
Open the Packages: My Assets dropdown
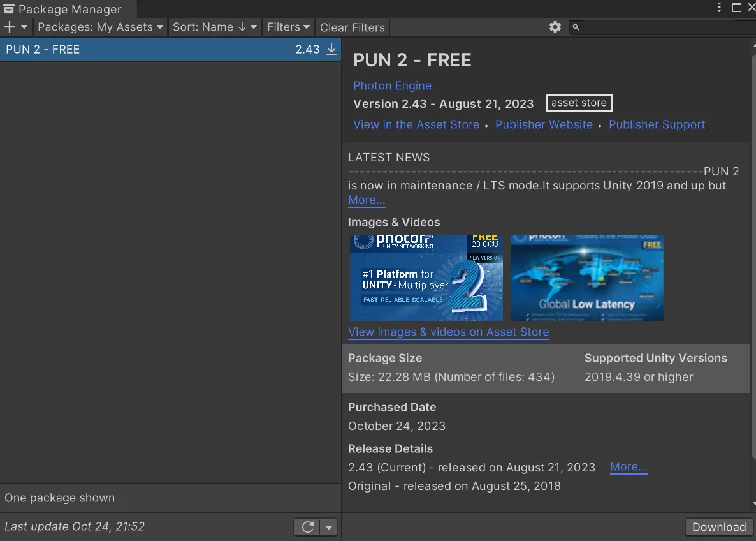coord(100,27)
